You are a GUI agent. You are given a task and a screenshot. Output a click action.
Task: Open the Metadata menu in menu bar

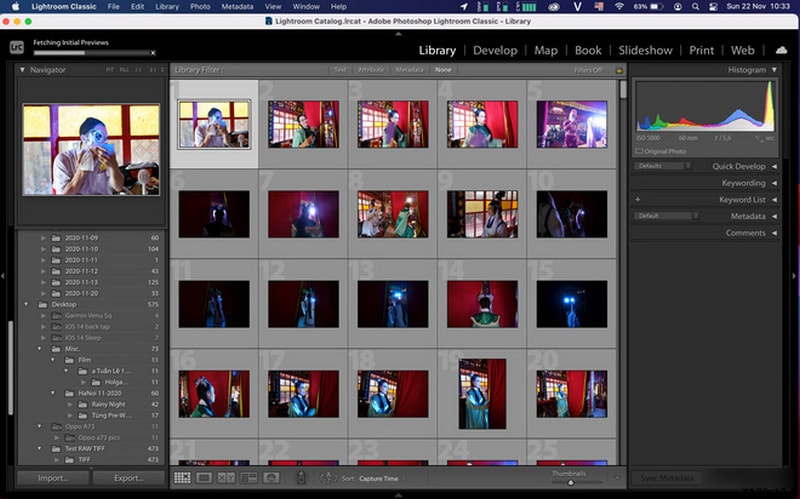[x=237, y=6]
